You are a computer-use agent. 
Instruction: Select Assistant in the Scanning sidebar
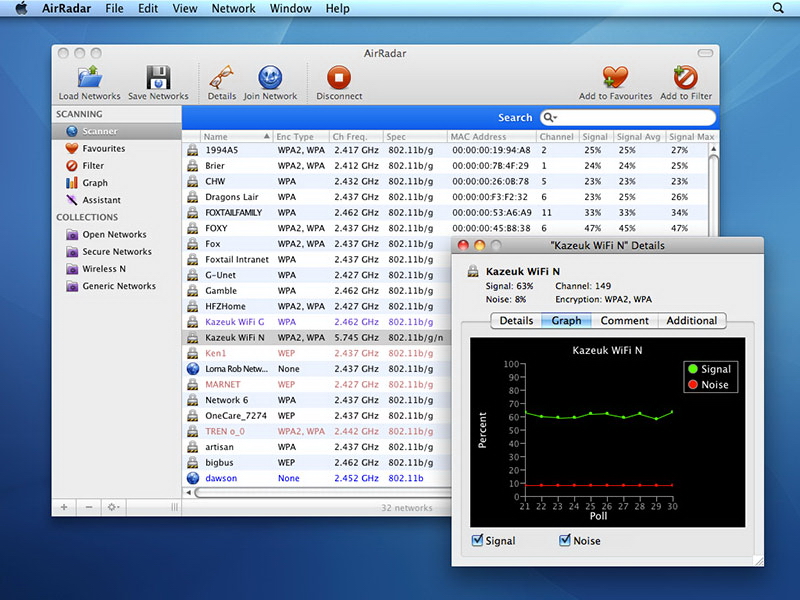click(101, 200)
